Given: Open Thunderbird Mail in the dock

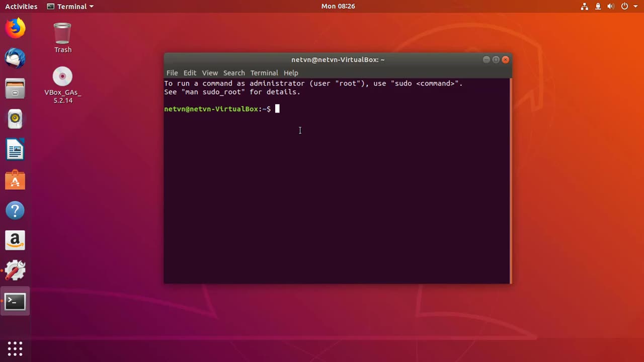Looking at the screenshot, I should (15, 58).
